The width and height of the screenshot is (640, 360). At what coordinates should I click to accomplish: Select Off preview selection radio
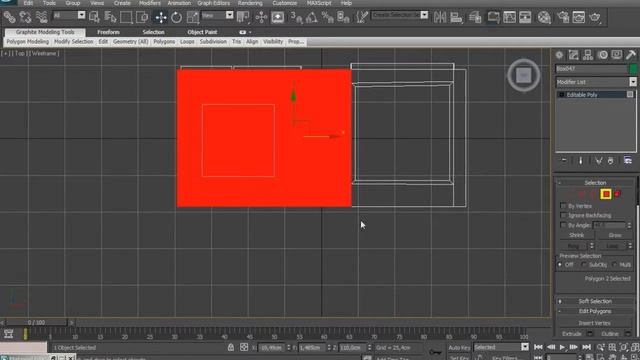(x=560, y=265)
